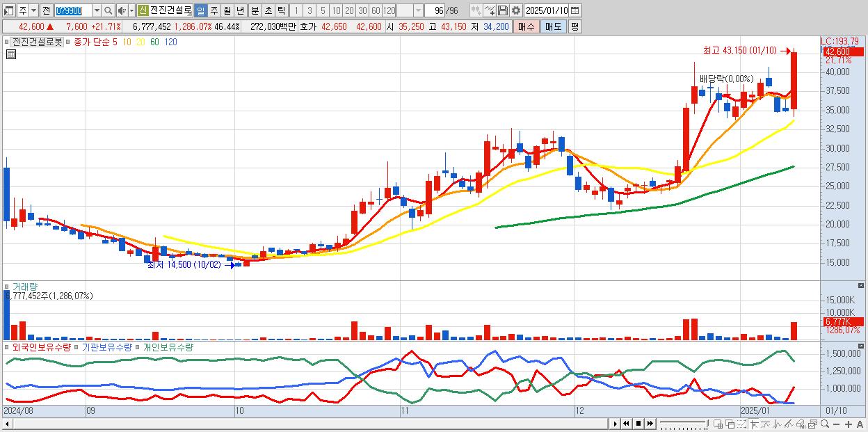Click the magnifier stock search icon
The image size is (868, 432).
click(x=108, y=10)
